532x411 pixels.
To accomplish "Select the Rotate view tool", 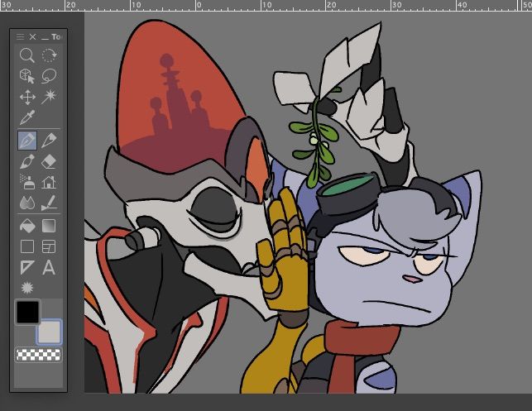I will click(49, 55).
